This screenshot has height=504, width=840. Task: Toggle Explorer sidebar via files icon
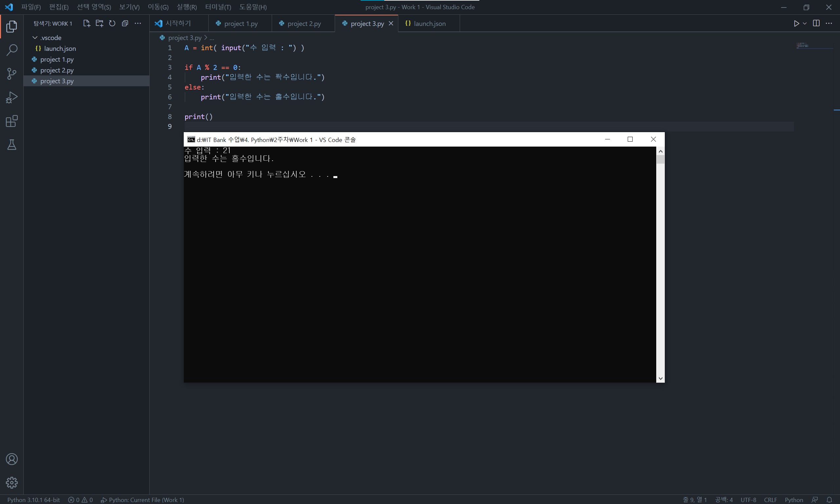(x=11, y=27)
